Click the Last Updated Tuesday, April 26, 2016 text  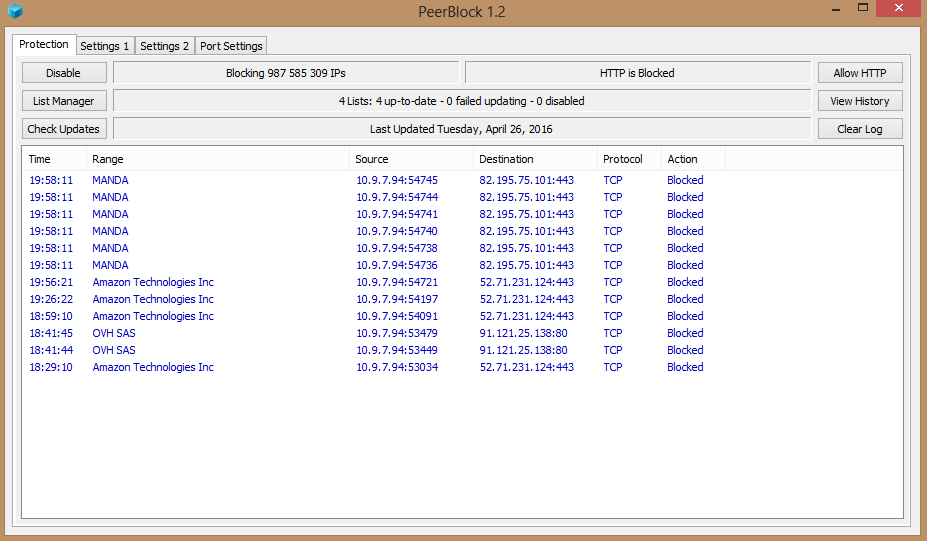462,129
